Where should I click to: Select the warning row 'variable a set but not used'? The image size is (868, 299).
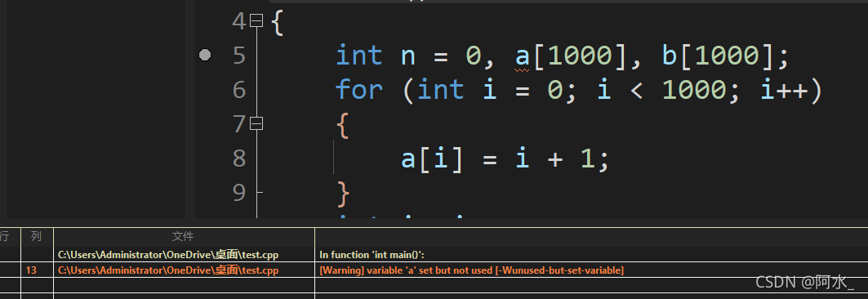(x=434, y=270)
